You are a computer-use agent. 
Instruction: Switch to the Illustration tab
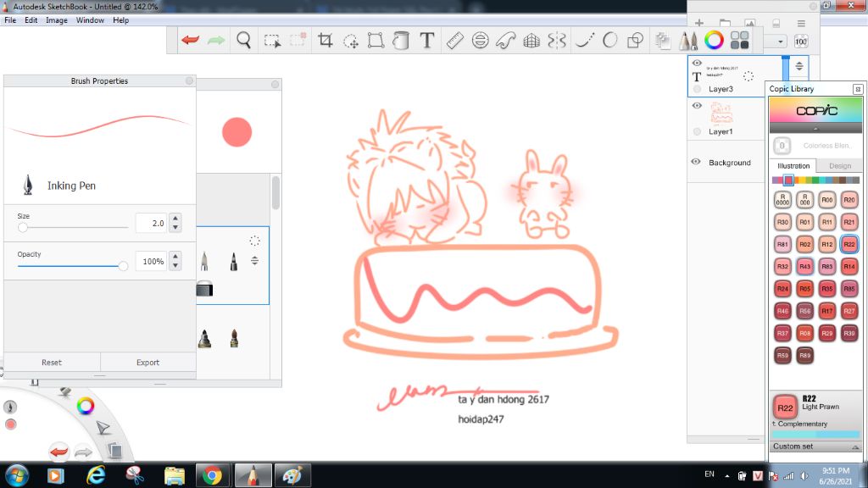coord(793,165)
